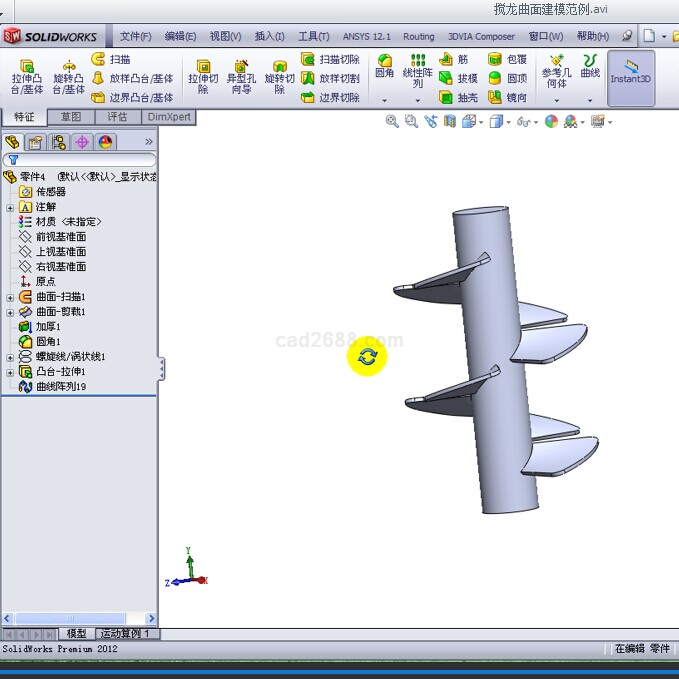
Task: Expand the 凸台-拉伸1 feature node
Action: (10, 372)
